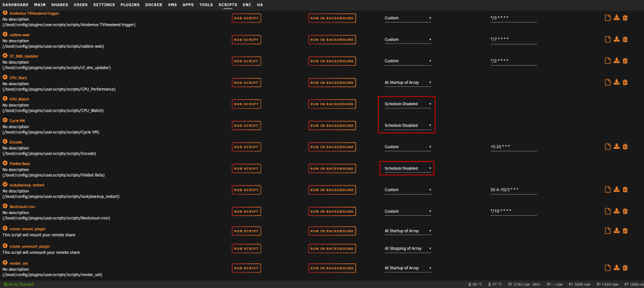The height and width of the screenshot is (288, 644).
Task: Select the Scripts menu item
Action: point(227,5)
